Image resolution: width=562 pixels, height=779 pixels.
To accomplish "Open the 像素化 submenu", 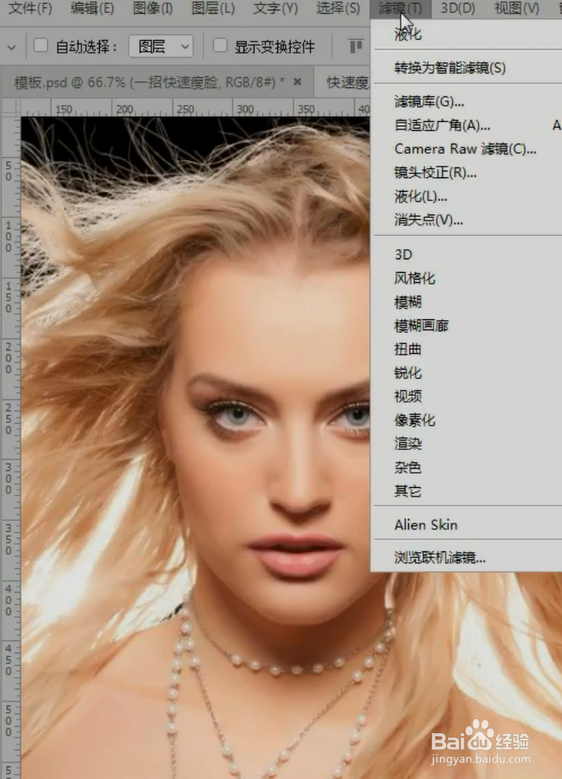I will tap(414, 420).
